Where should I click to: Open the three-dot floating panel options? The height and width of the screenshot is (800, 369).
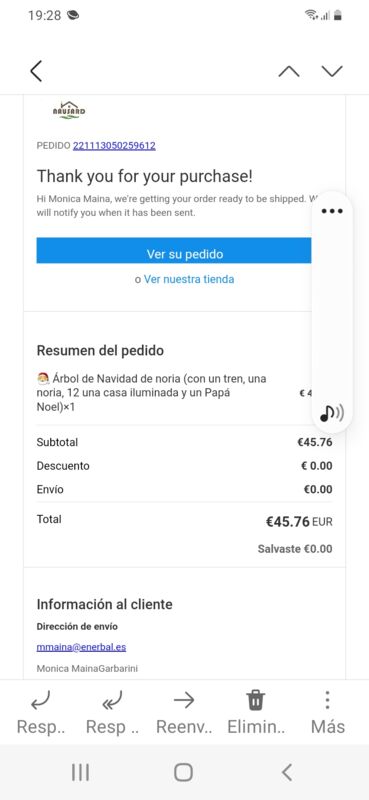[x=332, y=211]
